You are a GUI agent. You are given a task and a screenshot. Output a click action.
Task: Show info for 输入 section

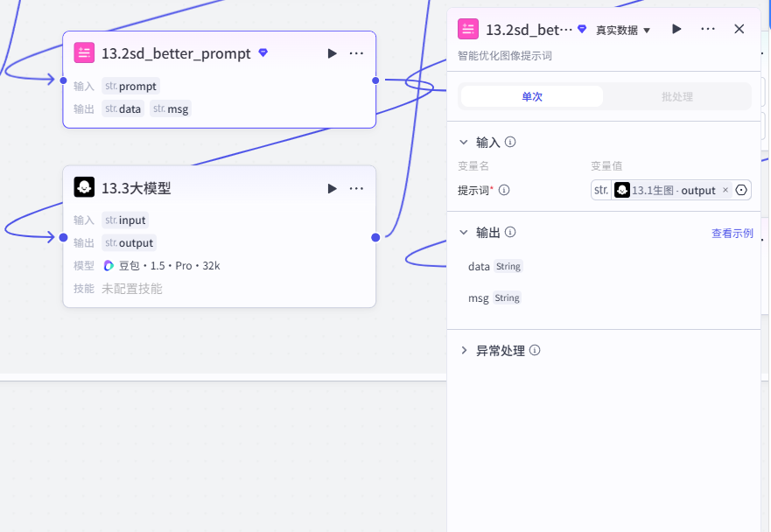tap(510, 142)
